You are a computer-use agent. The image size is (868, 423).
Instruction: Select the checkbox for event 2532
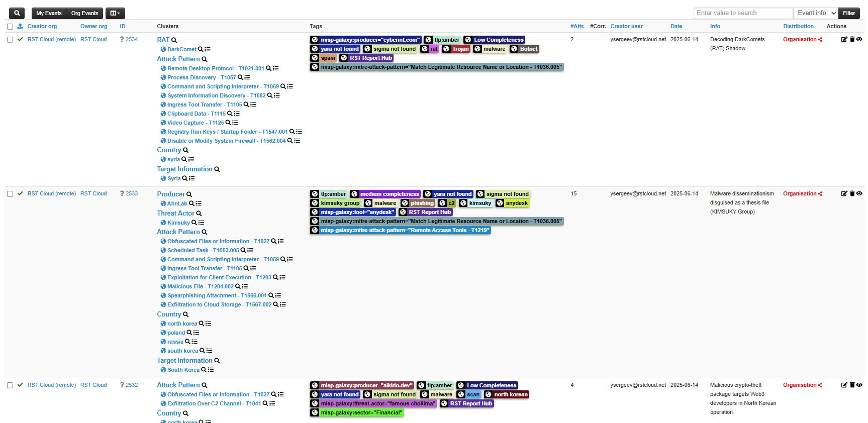10,385
